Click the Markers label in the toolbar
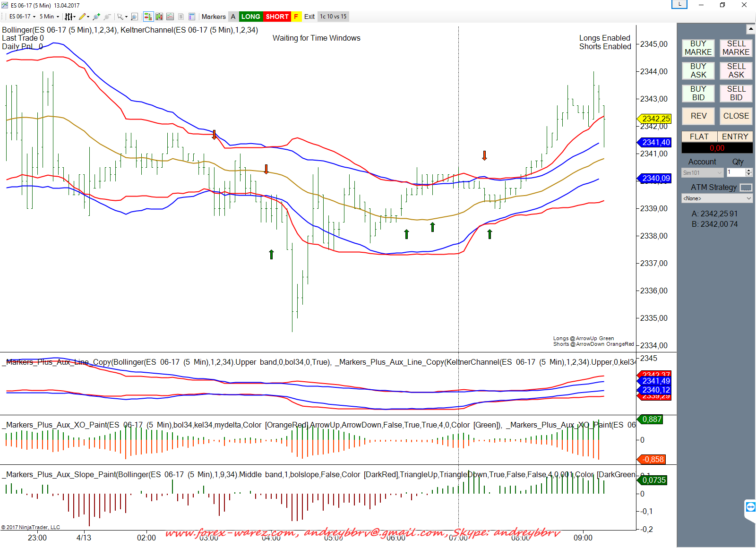Image resolution: width=756 pixels, height=548 pixels. 214,17
